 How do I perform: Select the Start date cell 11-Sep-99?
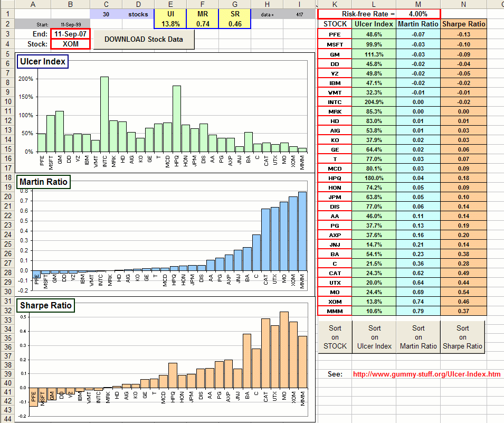point(70,24)
